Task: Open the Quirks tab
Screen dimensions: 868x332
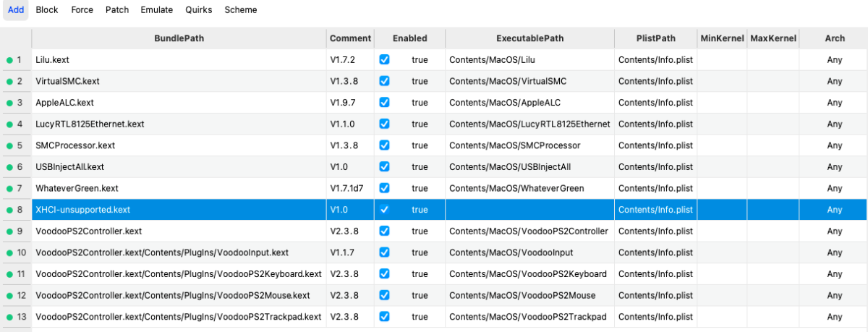Action: [x=199, y=10]
